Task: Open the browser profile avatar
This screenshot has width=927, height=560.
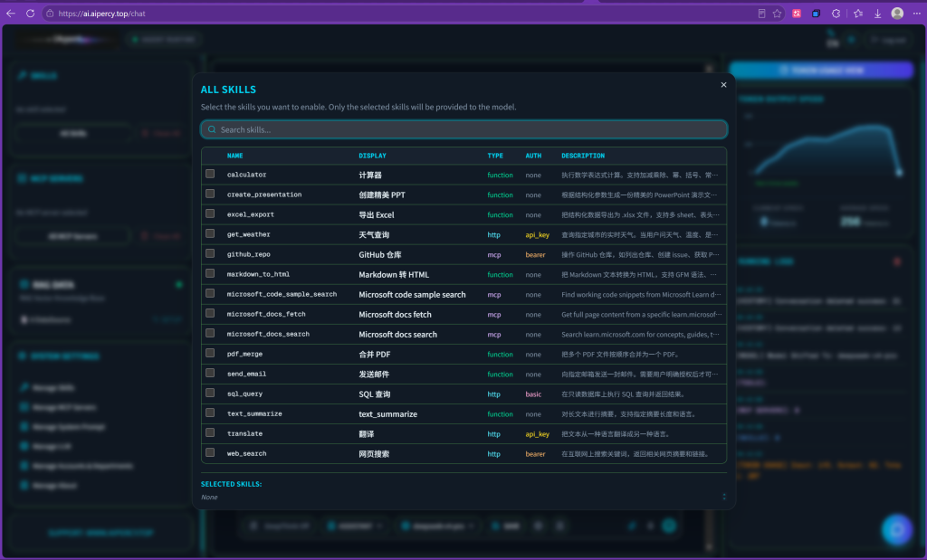Action: [897, 13]
